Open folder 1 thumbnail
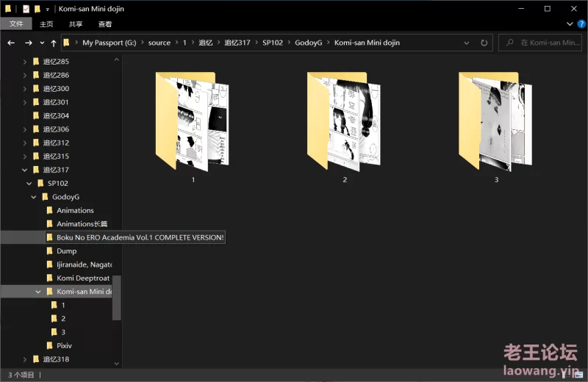The width and height of the screenshot is (588, 382). (x=193, y=121)
